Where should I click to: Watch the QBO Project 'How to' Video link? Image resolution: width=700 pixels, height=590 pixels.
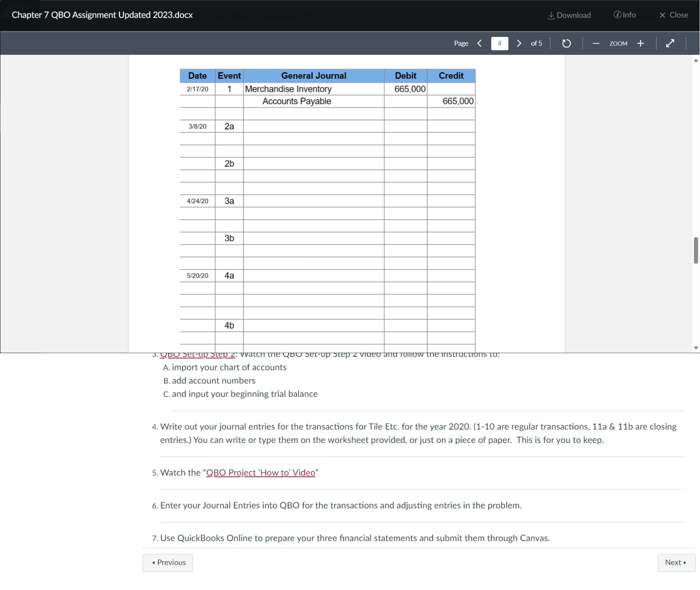coord(260,472)
